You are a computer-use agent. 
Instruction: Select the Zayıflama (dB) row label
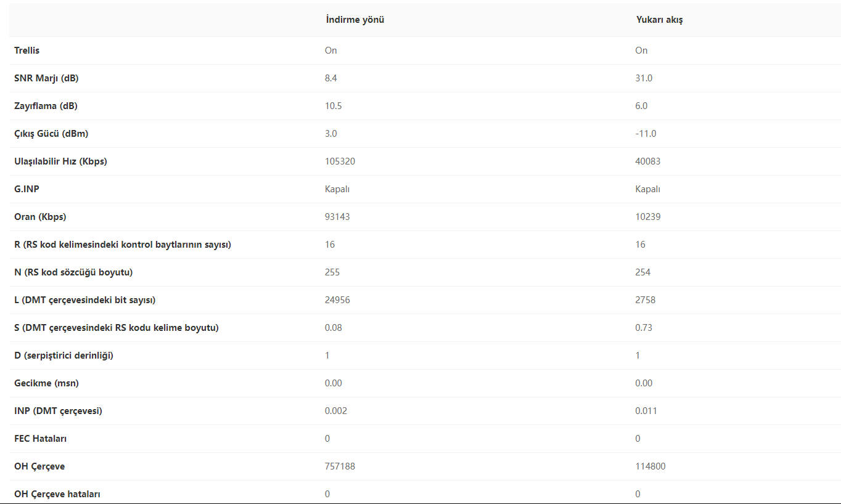pos(46,106)
